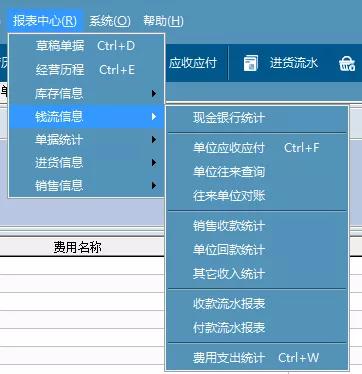362x374 pixels.
Task: Open 付款流水报表
Action: pyautogui.click(x=257, y=328)
